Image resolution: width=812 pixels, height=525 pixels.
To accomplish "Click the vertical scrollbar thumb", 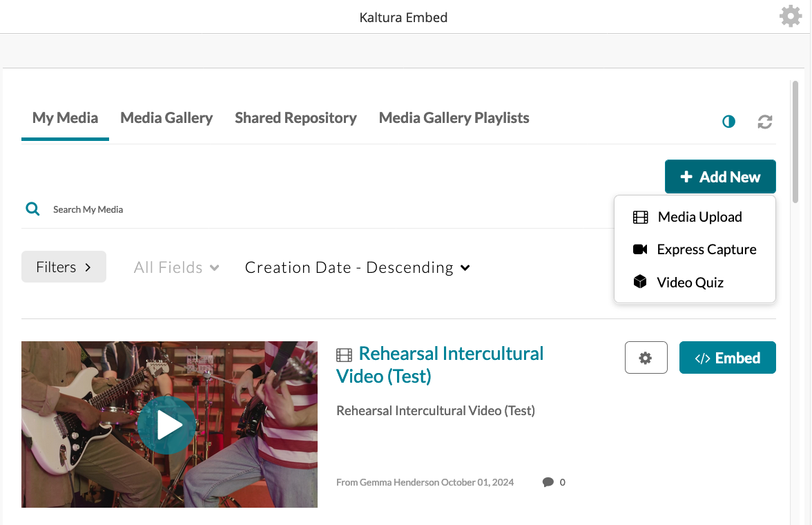I will [795, 142].
